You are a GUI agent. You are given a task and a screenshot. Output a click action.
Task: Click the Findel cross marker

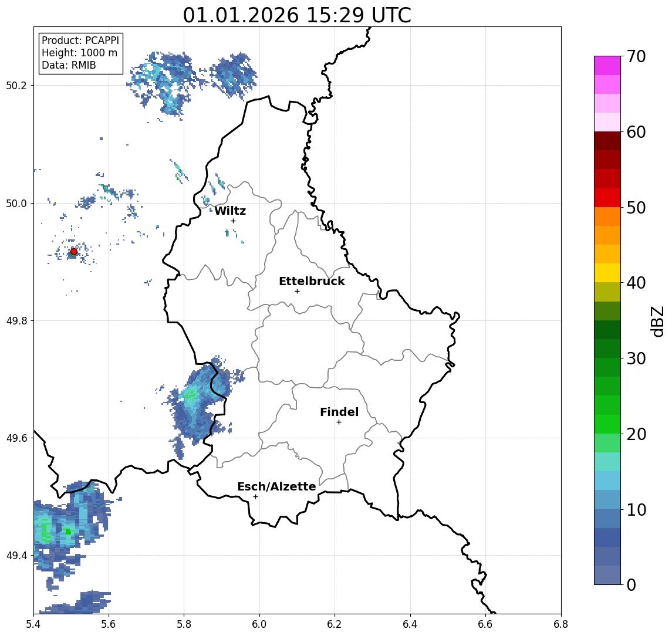(x=339, y=422)
